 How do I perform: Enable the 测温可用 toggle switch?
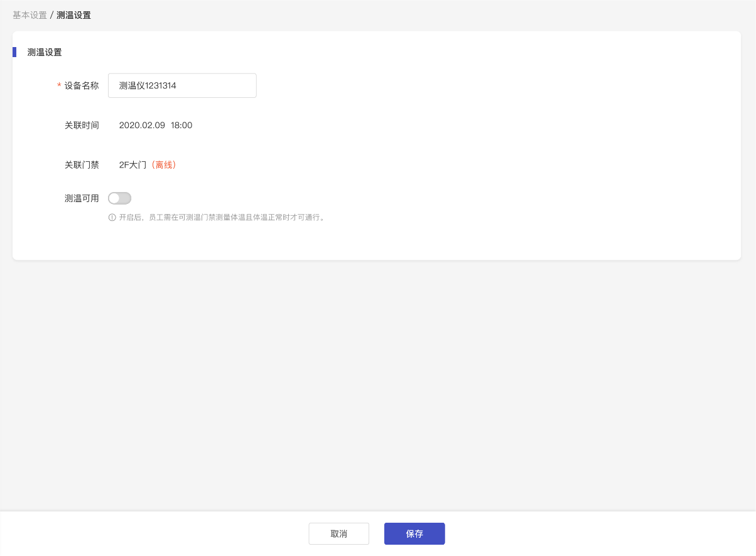[119, 198]
